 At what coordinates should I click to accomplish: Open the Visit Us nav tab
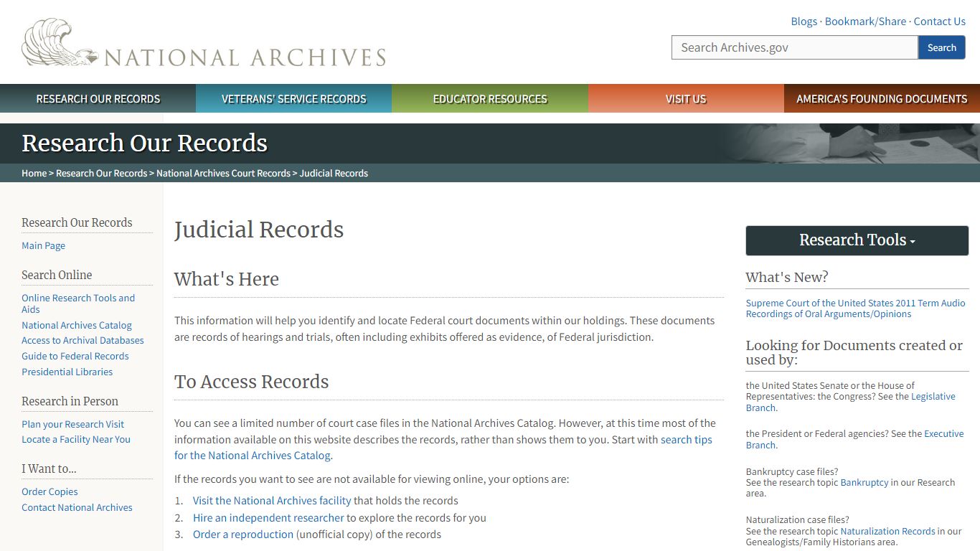686,99
